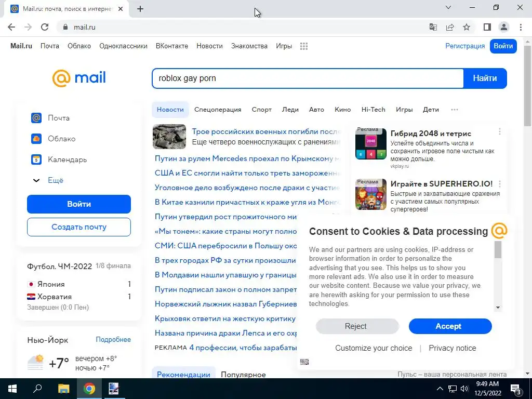532x399 pixels.
Task: Switch to the Популярное feed tab
Action: 243,375
